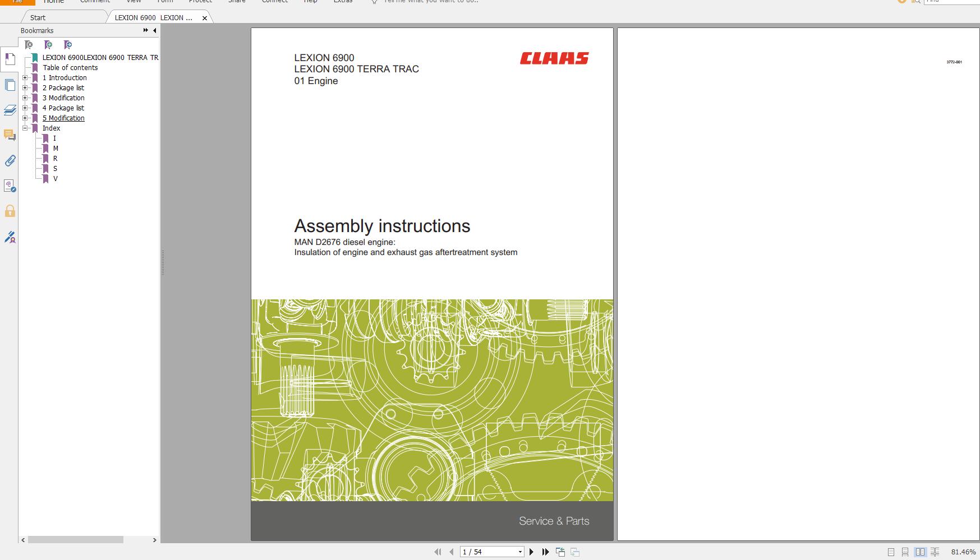
Task: Click the 81.46% zoom level
Action: click(x=963, y=552)
